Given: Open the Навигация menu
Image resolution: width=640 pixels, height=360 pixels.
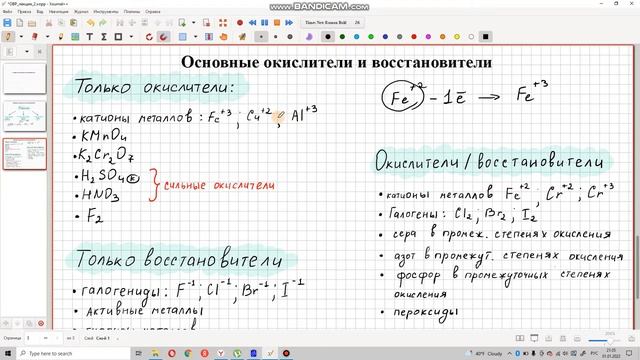Looking at the screenshot, I should click(x=58, y=12).
